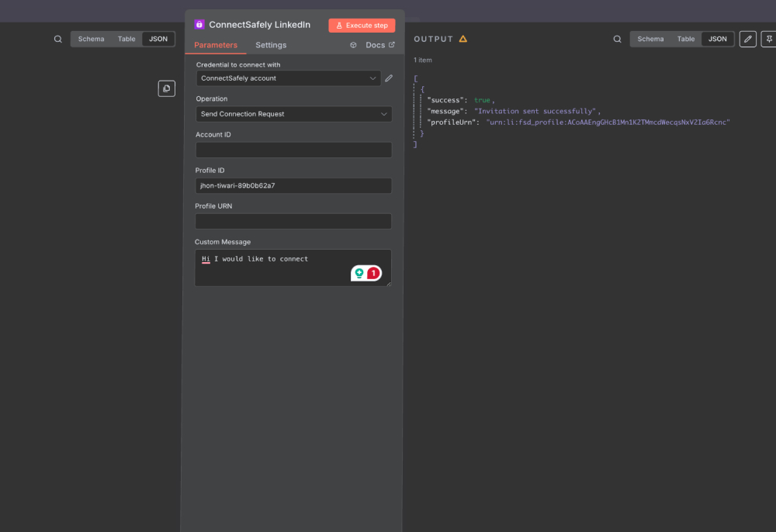
Task: Switch output panel view to Schema
Action: tap(650, 38)
